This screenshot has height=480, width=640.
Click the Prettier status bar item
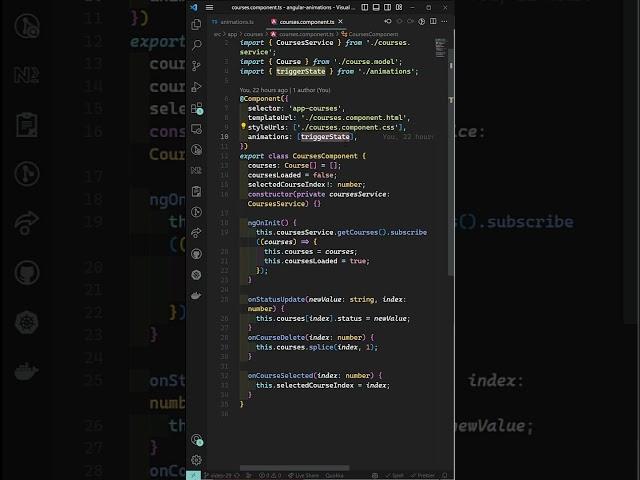(x=422, y=476)
